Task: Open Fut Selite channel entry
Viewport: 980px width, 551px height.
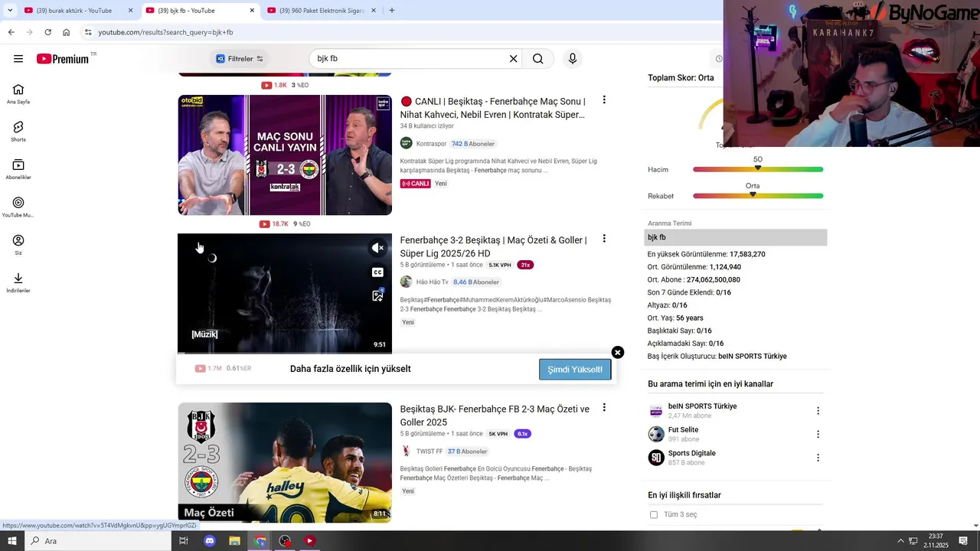Action: tap(683, 434)
